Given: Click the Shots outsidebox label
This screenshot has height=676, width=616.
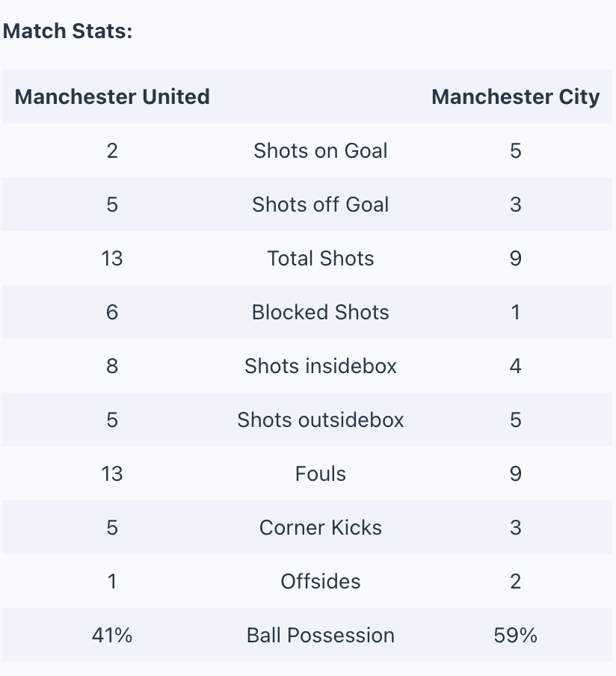Looking at the screenshot, I should click(x=320, y=420).
